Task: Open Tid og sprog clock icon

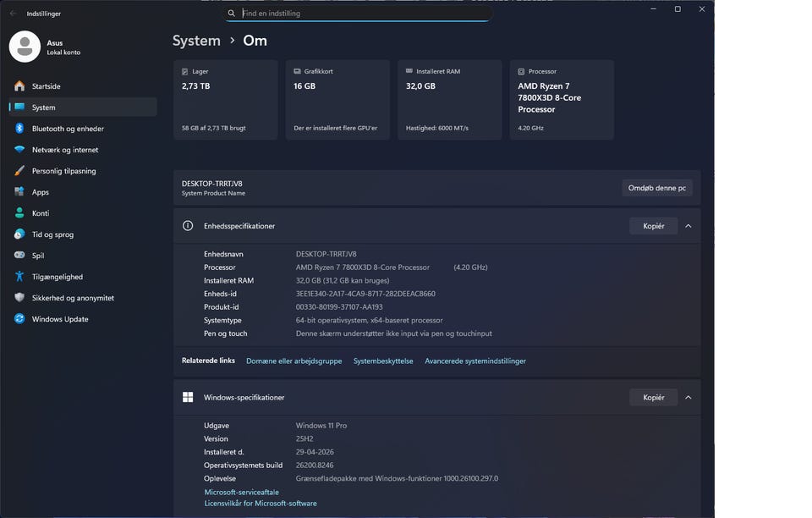Action: 19,234
